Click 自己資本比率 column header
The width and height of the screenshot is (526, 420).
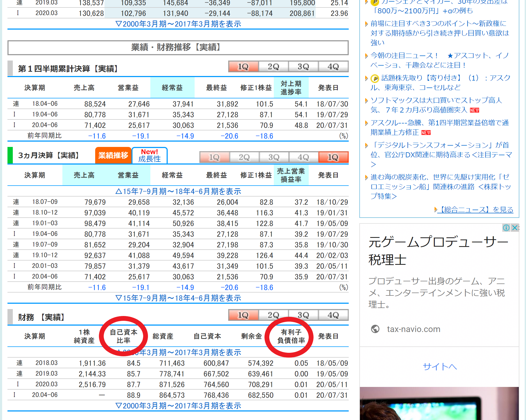pos(123,336)
